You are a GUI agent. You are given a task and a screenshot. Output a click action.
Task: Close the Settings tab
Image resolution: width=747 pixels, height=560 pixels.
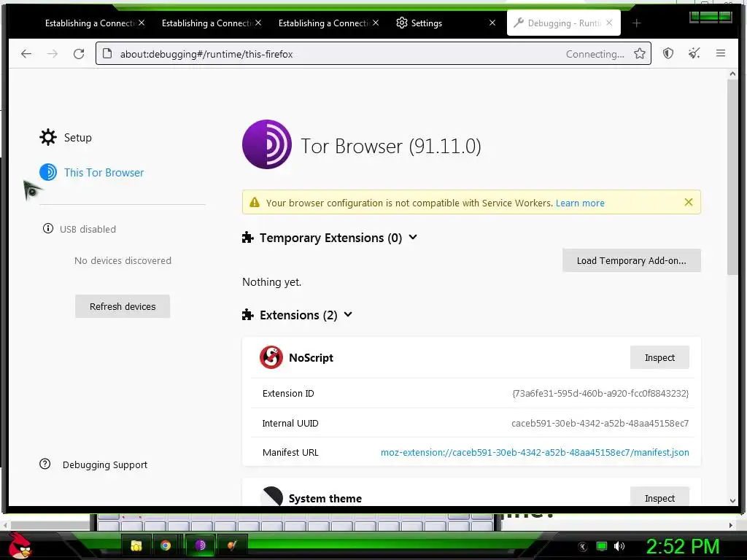[x=492, y=23]
